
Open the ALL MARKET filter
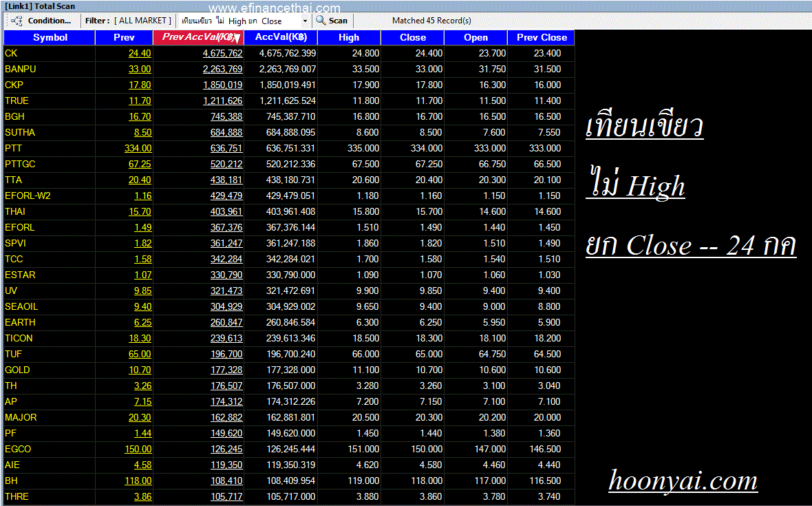point(142,21)
